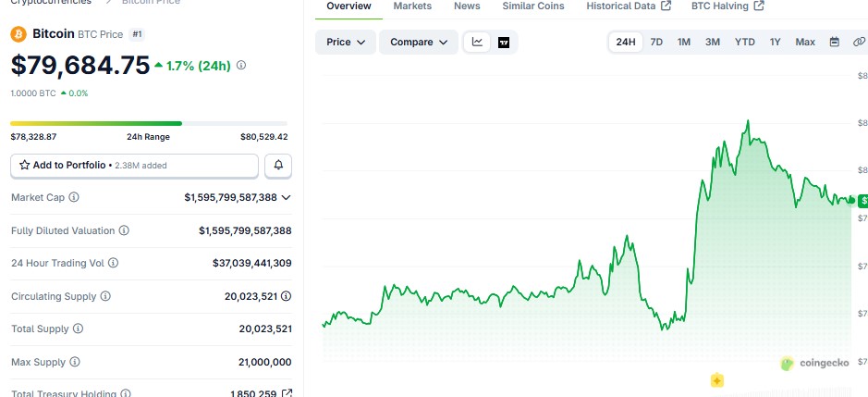Click the 24 Hour Trading Vol info icon
Viewport: 868px width, 397px height.
[113, 263]
